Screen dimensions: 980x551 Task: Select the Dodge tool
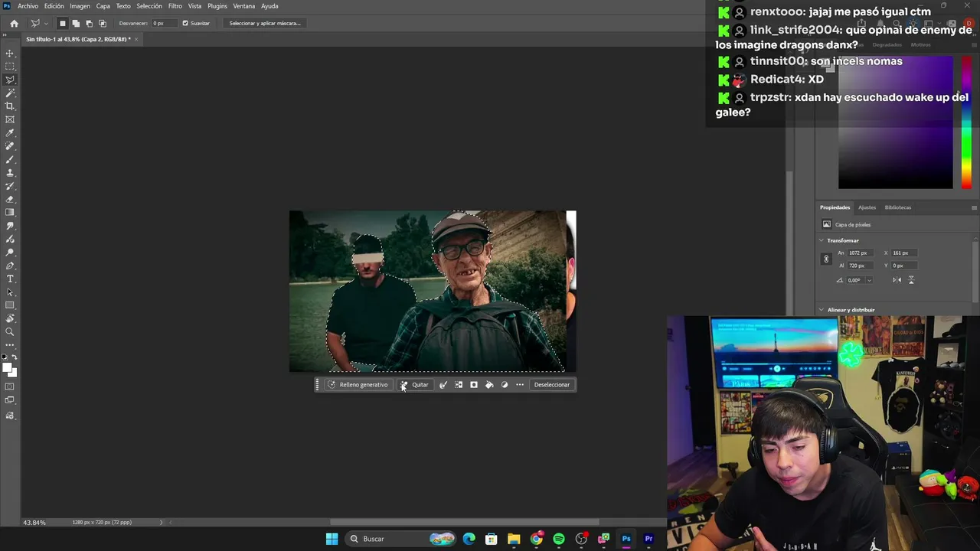10,253
